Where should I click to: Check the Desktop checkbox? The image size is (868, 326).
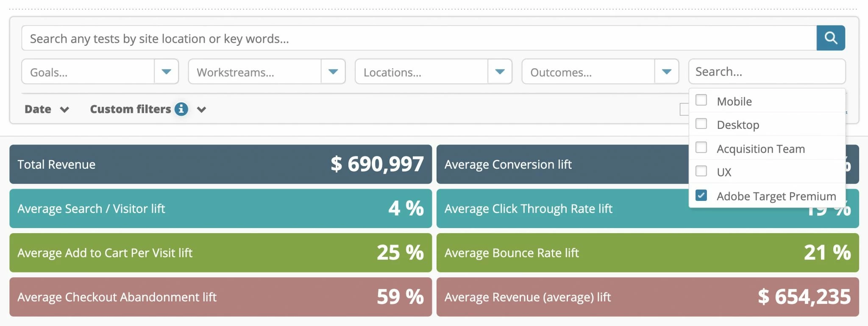[x=701, y=124]
